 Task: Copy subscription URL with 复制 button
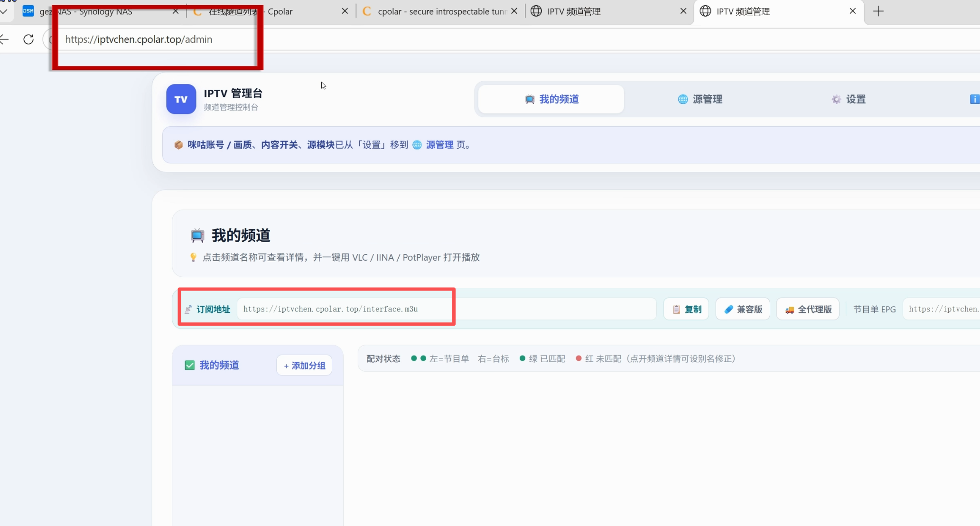click(686, 309)
